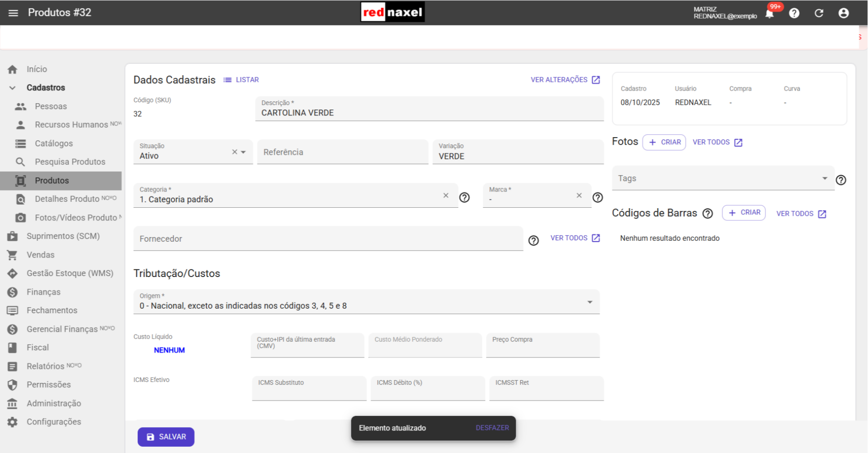Open Suprimentos (SCM) in sidebar
This screenshot has height=453, width=868.
tap(61, 236)
